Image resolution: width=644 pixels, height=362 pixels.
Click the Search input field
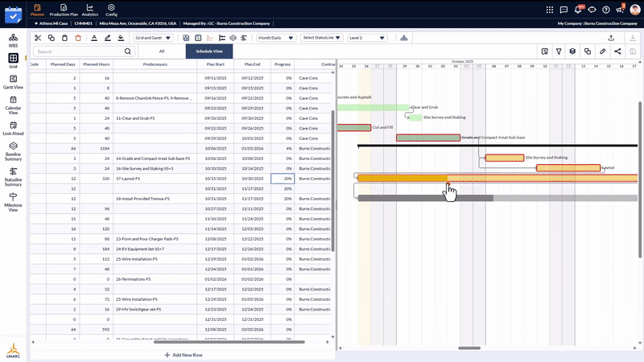tap(72, 51)
